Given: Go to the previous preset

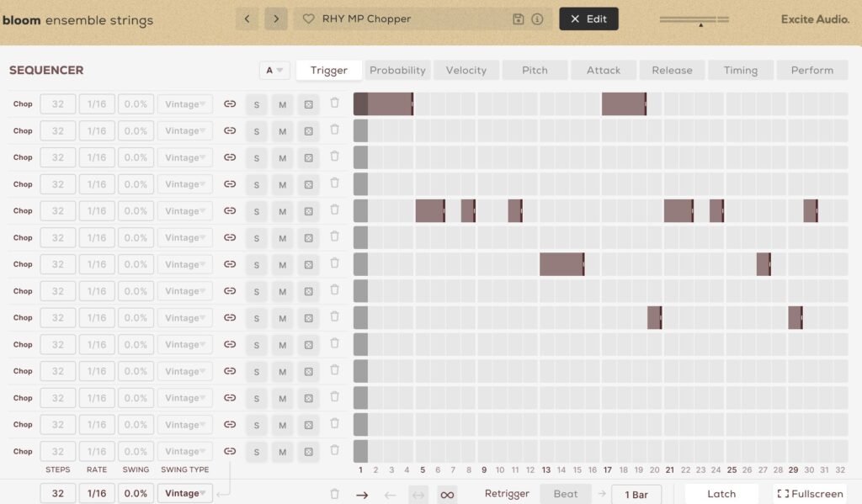Looking at the screenshot, I should click(247, 19).
